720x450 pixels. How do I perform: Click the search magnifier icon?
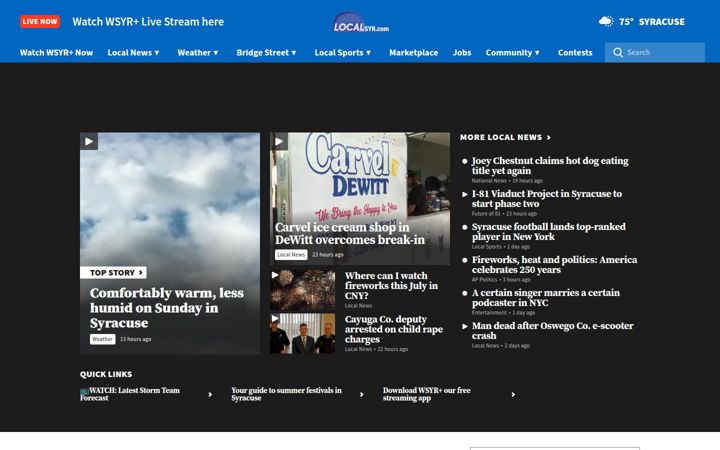tap(618, 52)
